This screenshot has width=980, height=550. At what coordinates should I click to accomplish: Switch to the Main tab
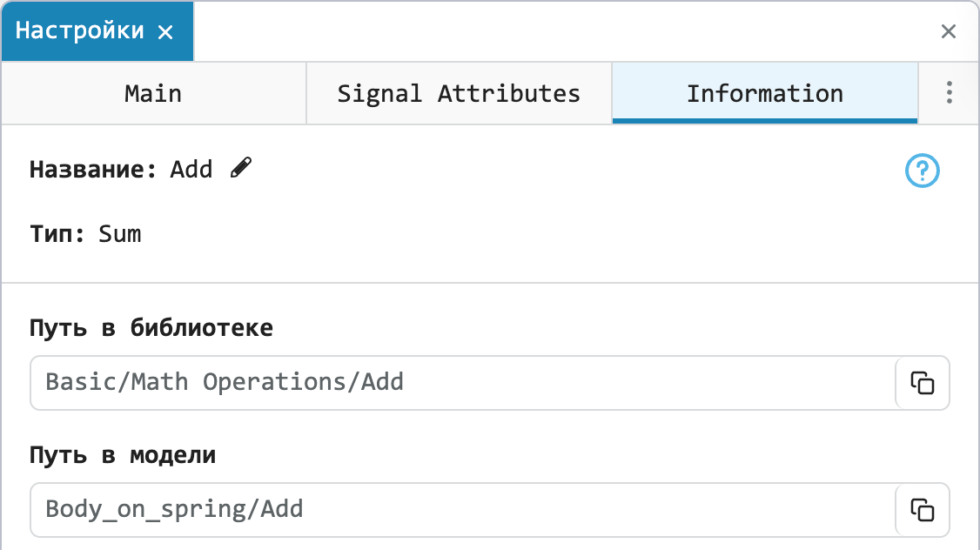pos(154,93)
